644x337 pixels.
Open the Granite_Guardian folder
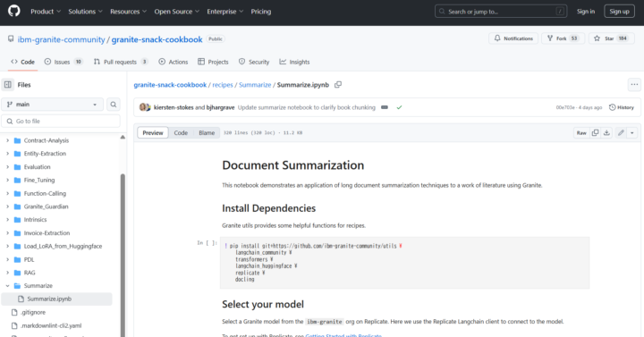[46, 206]
